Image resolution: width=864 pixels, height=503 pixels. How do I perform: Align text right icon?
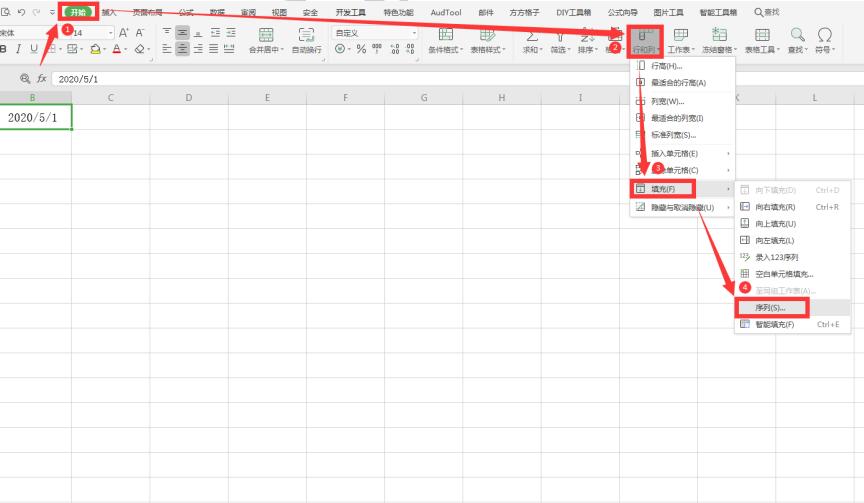pos(198,49)
